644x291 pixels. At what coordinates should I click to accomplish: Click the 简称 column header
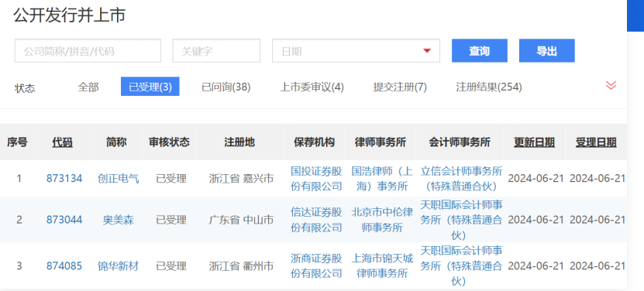(117, 142)
